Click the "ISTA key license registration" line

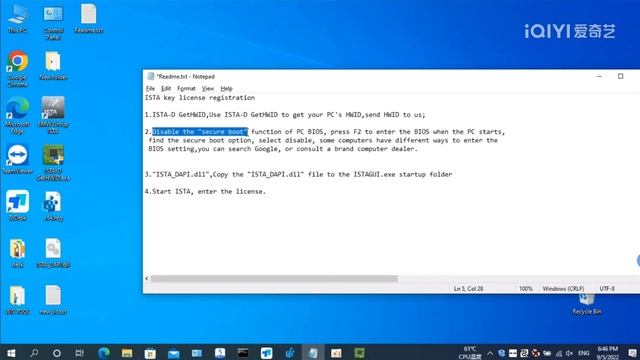[200, 98]
